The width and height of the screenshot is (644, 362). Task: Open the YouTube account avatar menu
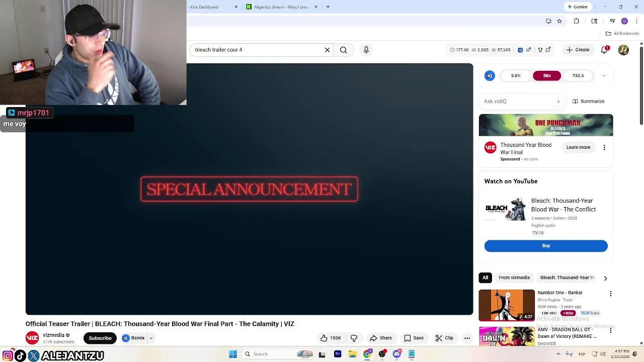(x=623, y=50)
